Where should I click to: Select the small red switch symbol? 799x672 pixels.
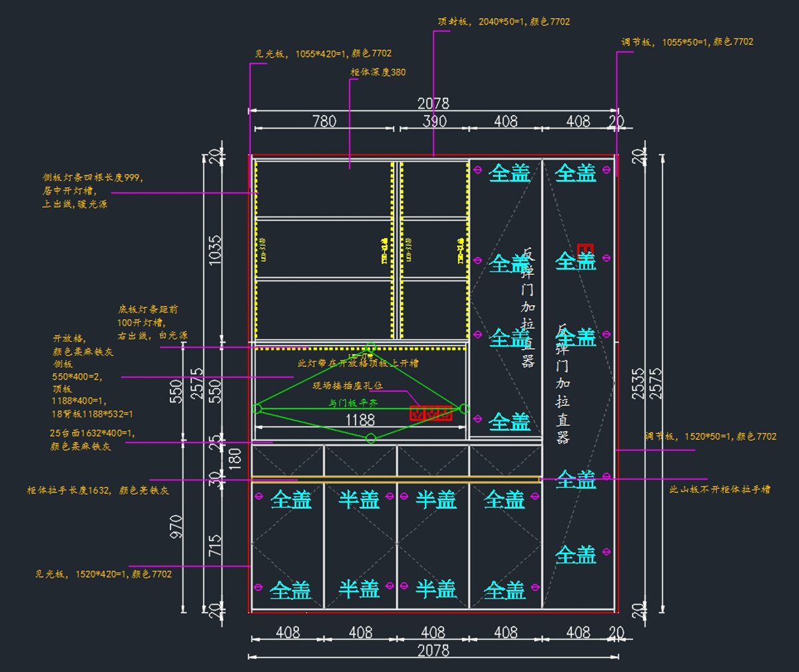click(x=585, y=251)
